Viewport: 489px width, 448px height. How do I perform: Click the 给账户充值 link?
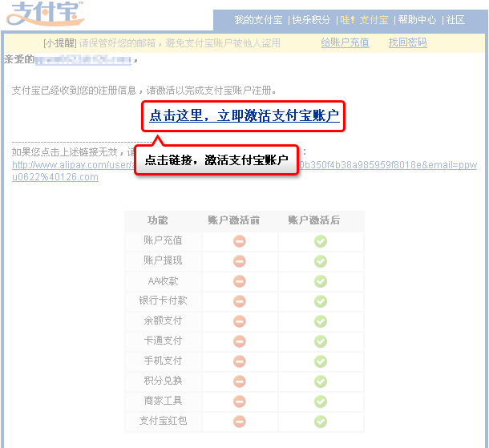345,42
